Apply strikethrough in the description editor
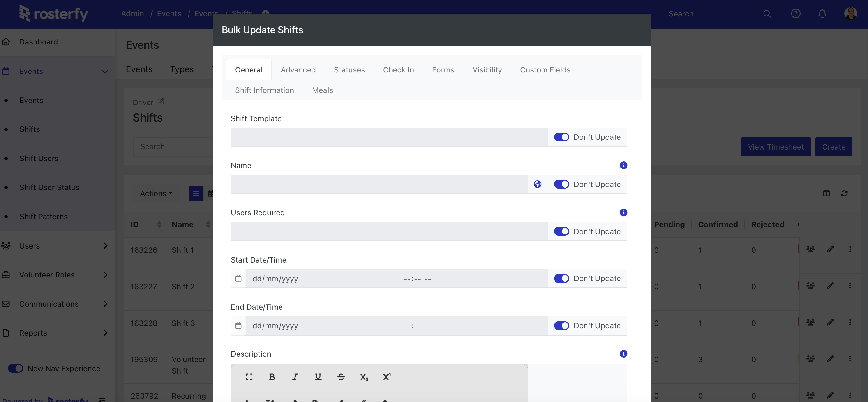 (341, 377)
